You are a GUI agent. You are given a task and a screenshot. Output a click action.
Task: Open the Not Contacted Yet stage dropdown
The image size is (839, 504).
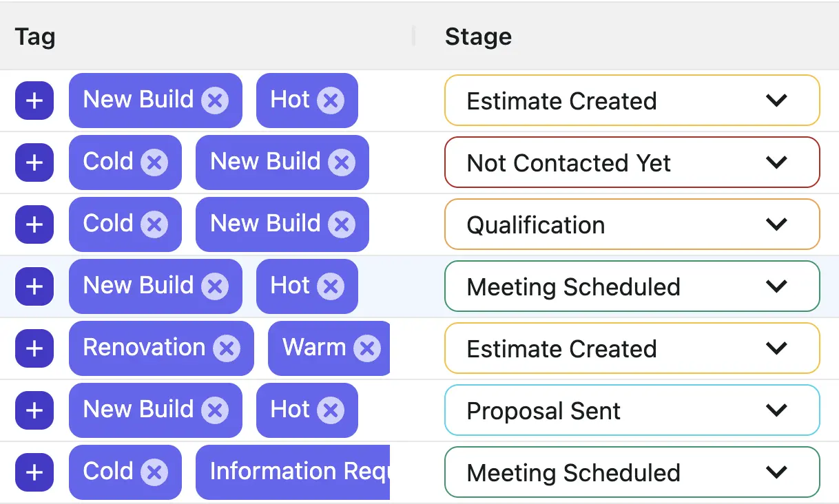tap(632, 162)
